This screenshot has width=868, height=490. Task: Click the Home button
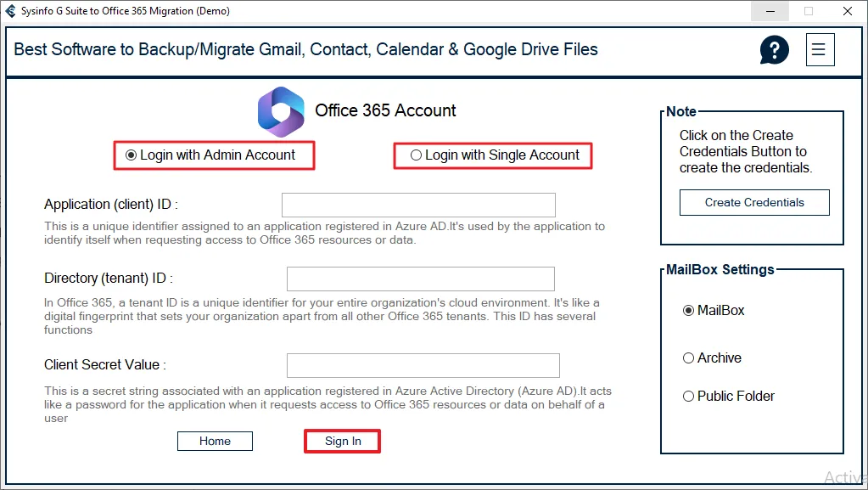[215, 442]
